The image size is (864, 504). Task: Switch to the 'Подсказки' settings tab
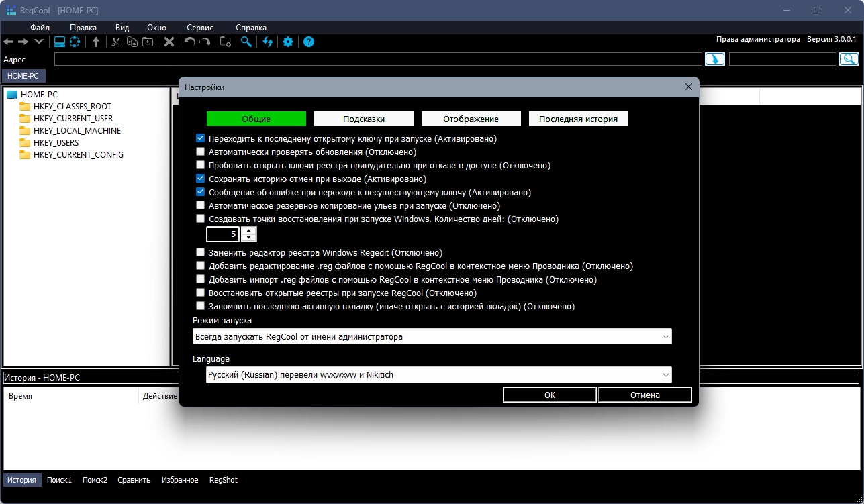pos(364,119)
